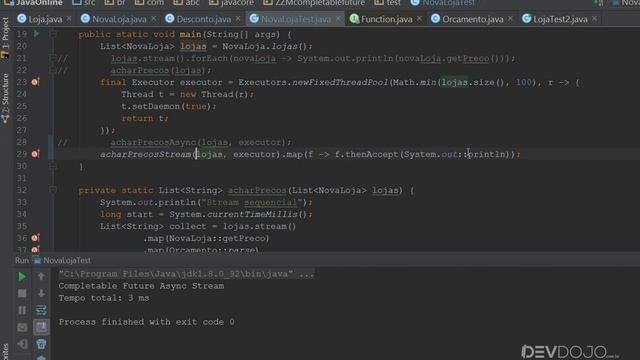Click the Dump Threads camera icon
The image size is (640, 360).
(22, 327)
